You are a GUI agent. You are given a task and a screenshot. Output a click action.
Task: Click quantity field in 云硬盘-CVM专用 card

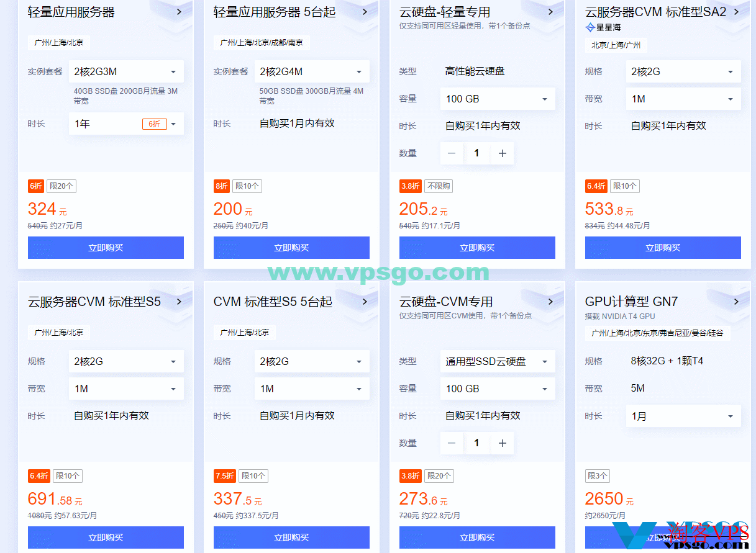pyautogui.click(x=477, y=443)
